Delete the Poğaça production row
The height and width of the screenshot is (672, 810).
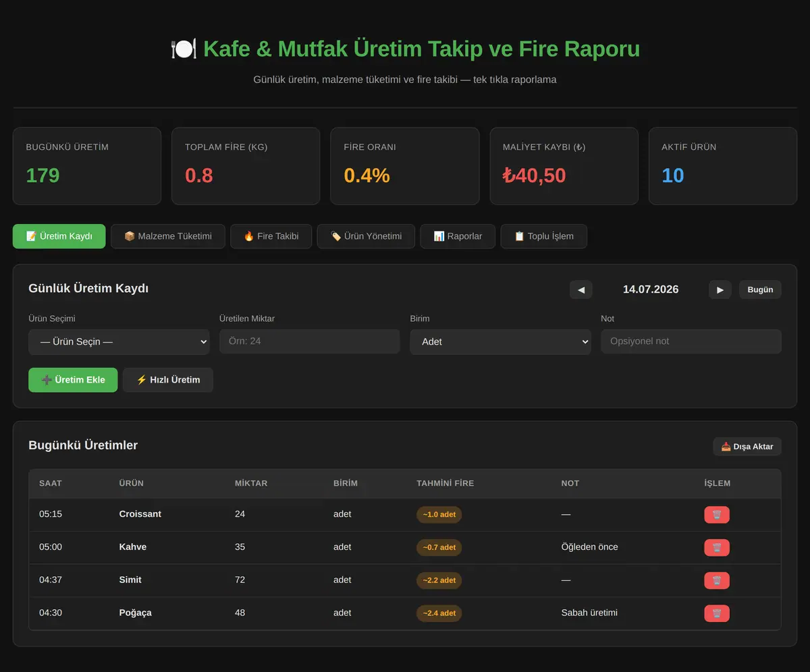(716, 613)
